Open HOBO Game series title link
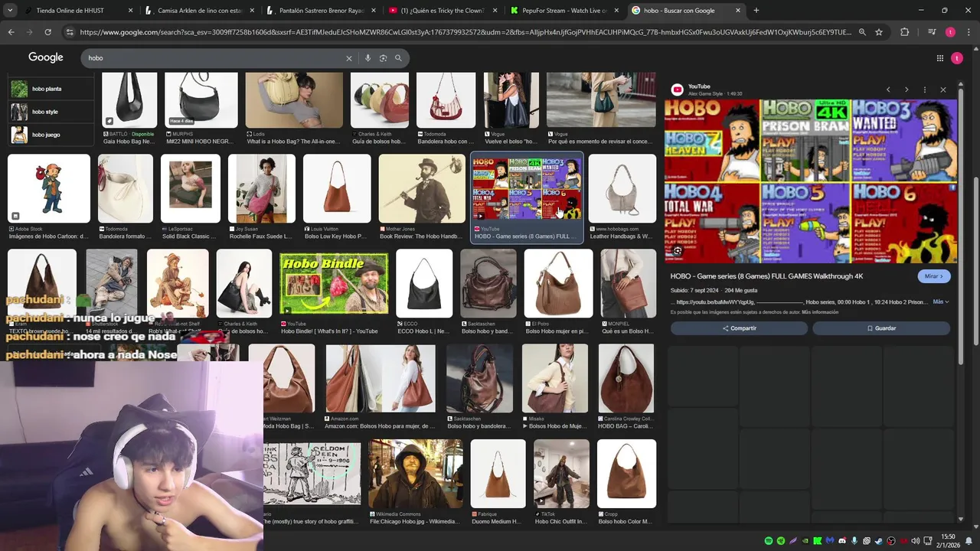 (766, 276)
